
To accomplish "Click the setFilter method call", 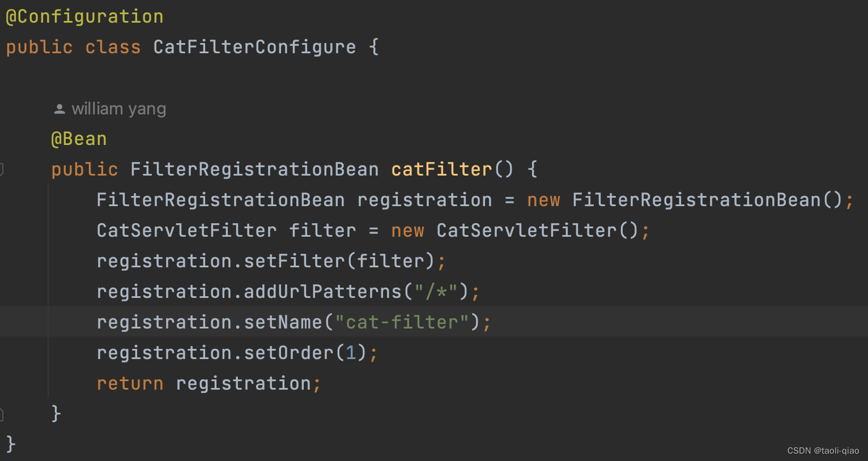I will (294, 261).
